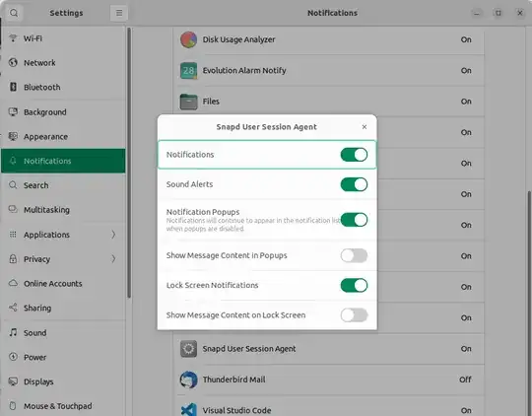Click the Mouse & Touchpad label

58,406
